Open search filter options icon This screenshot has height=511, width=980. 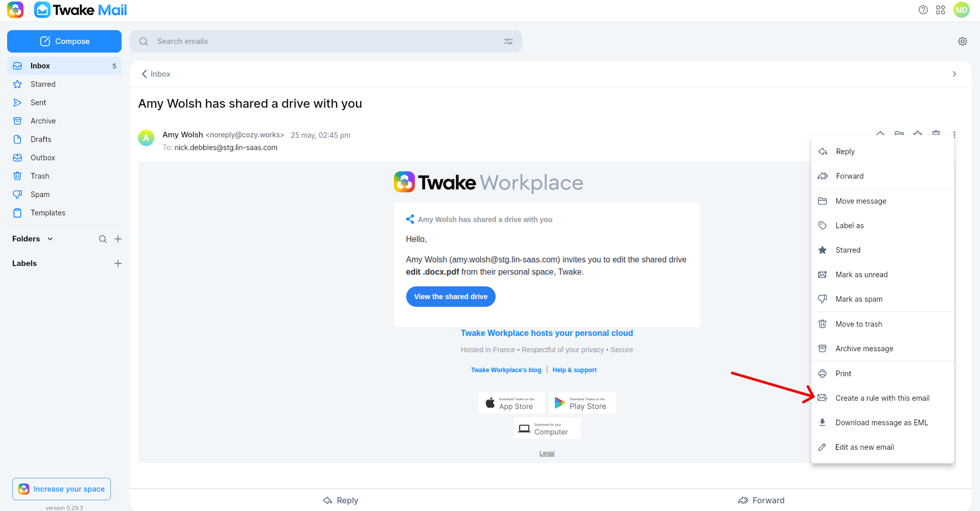coord(508,41)
